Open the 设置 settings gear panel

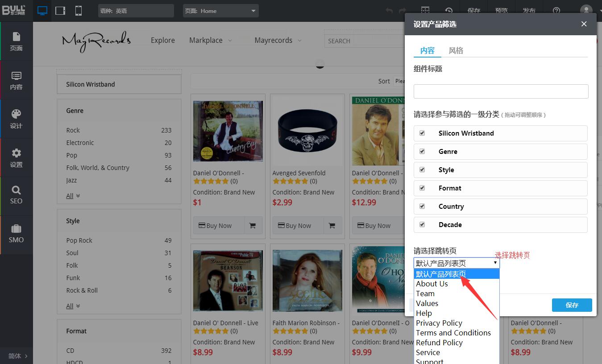coord(17,157)
